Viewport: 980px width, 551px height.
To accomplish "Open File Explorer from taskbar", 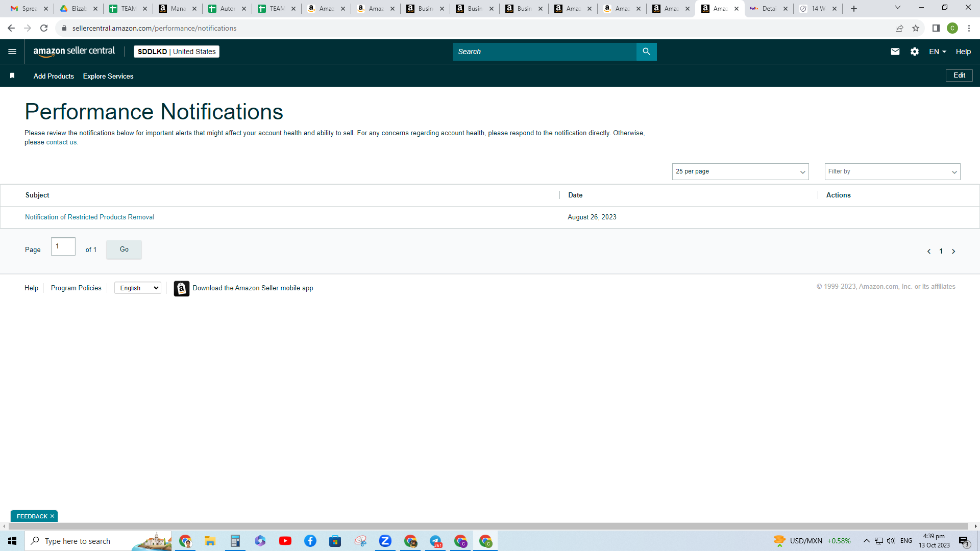I will [210, 541].
